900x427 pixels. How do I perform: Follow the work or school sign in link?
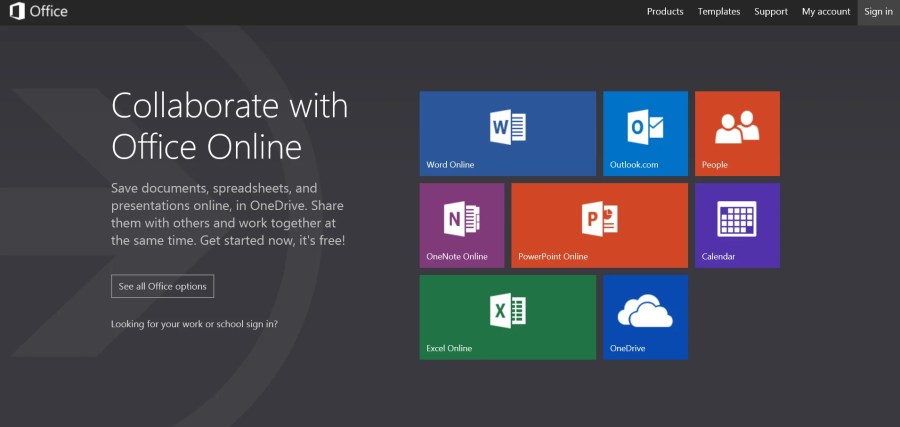pos(195,324)
